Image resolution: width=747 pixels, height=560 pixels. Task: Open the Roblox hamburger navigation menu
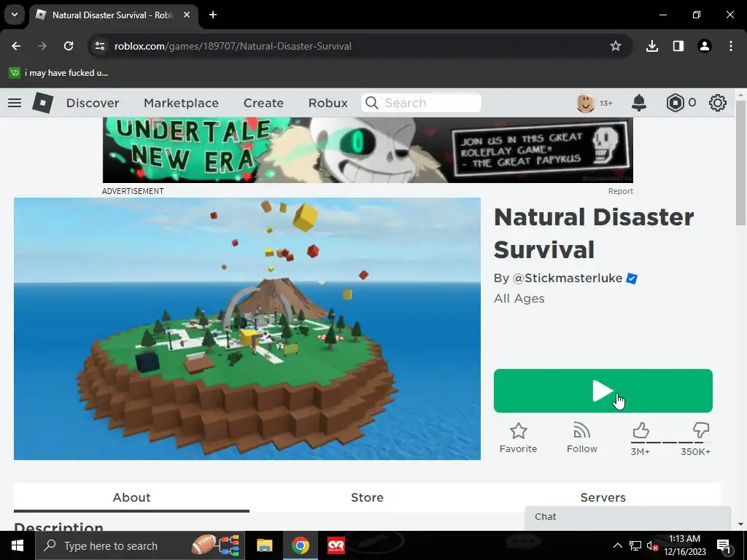click(x=15, y=103)
